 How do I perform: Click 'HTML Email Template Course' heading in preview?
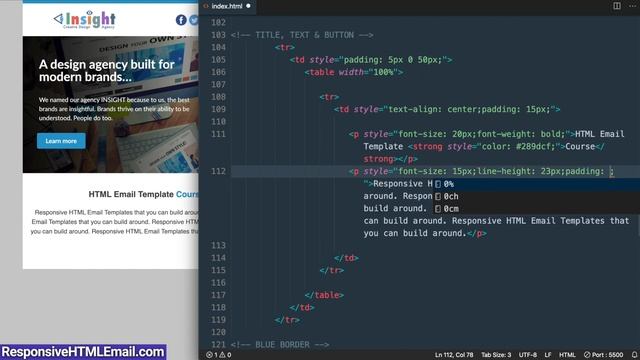pyautogui.click(x=143, y=194)
